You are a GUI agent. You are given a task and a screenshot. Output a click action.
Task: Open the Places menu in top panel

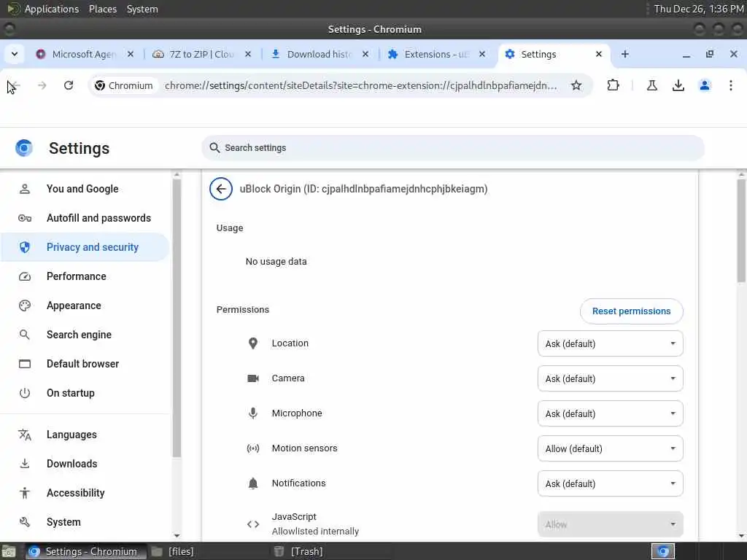[102, 9]
